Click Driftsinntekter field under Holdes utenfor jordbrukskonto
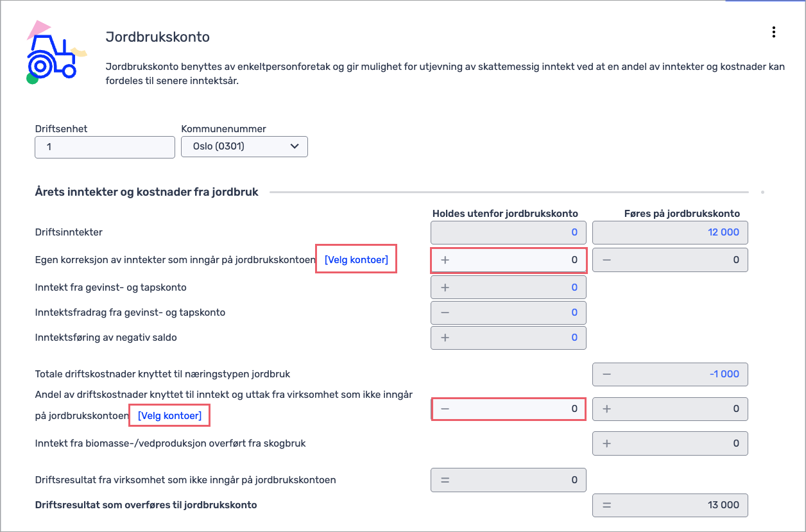 (508, 232)
